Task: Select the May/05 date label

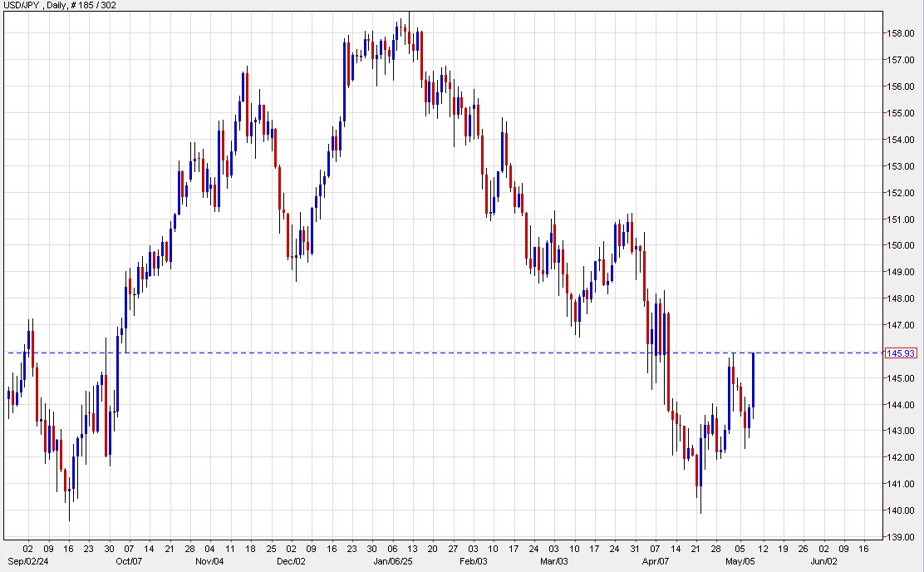Action: coord(739,560)
